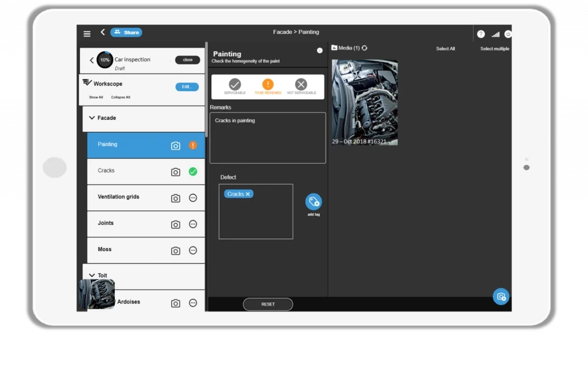588x366 pixels.
Task: Click Cracks green check status icon
Action: click(193, 172)
